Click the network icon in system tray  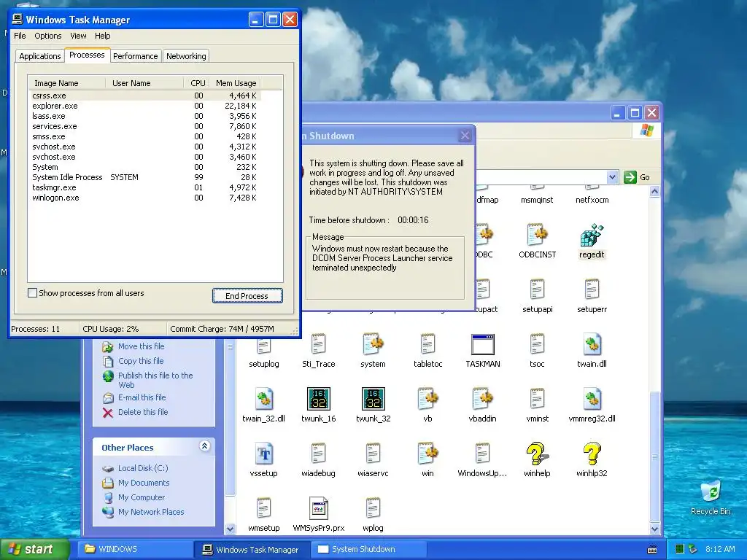coord(693,549)
